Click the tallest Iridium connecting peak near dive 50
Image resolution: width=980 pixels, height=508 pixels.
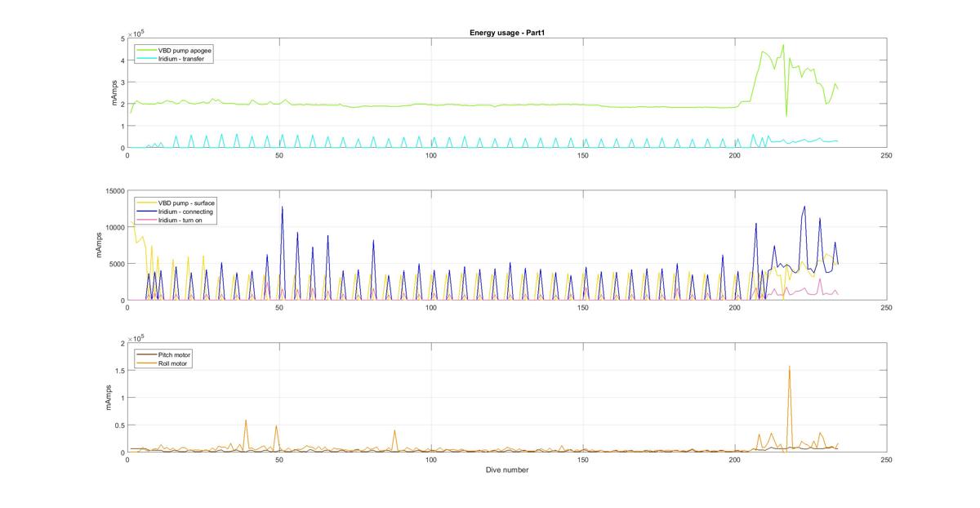(282, 207)
